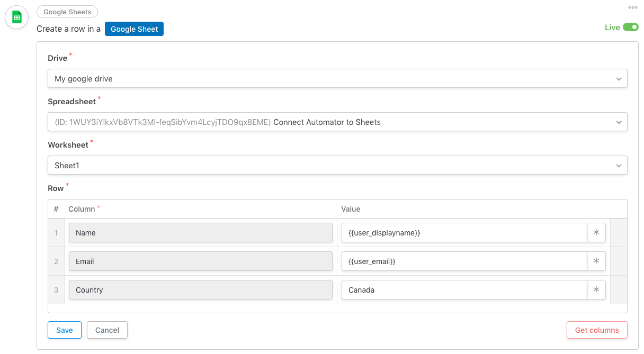Image resolution: width=644 pixels, height=354 pixels.
Task: Click row number 2 in the table
Action: pyautogui.click(x=56, y=261)
